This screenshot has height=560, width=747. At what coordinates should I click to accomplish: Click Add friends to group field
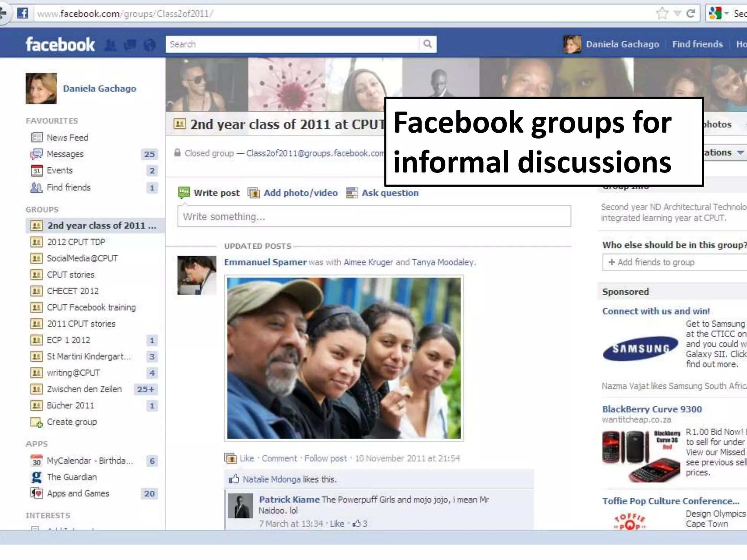pyautogui.click(x=675, y=262)
